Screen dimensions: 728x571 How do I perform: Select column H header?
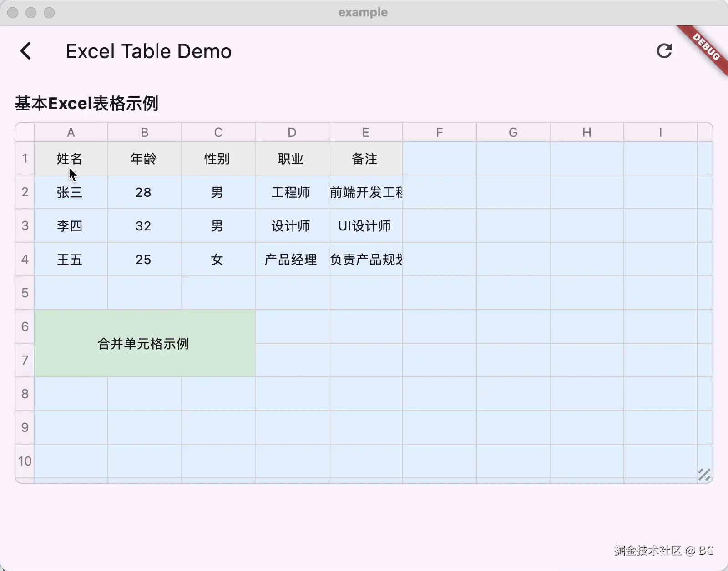click(587, 132)
